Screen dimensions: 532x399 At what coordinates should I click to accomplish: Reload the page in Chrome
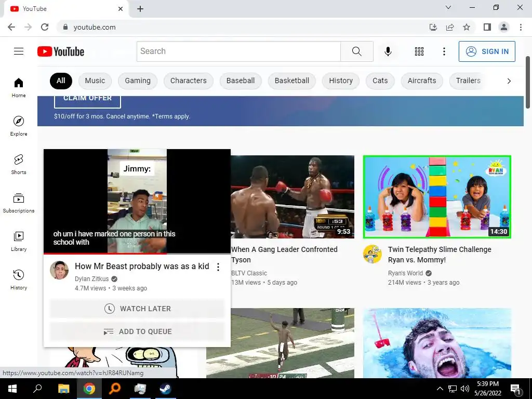pyautogui.click(x=45, y=27)
